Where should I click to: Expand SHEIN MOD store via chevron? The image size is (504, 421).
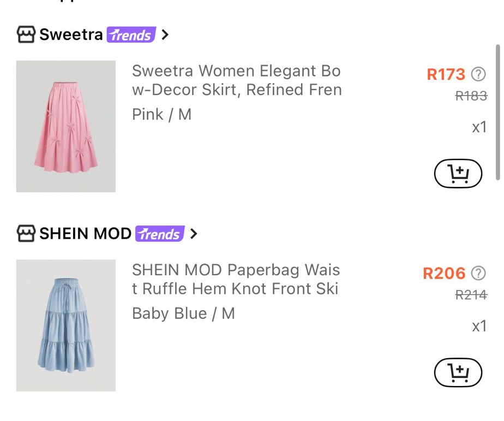point(194,234)
